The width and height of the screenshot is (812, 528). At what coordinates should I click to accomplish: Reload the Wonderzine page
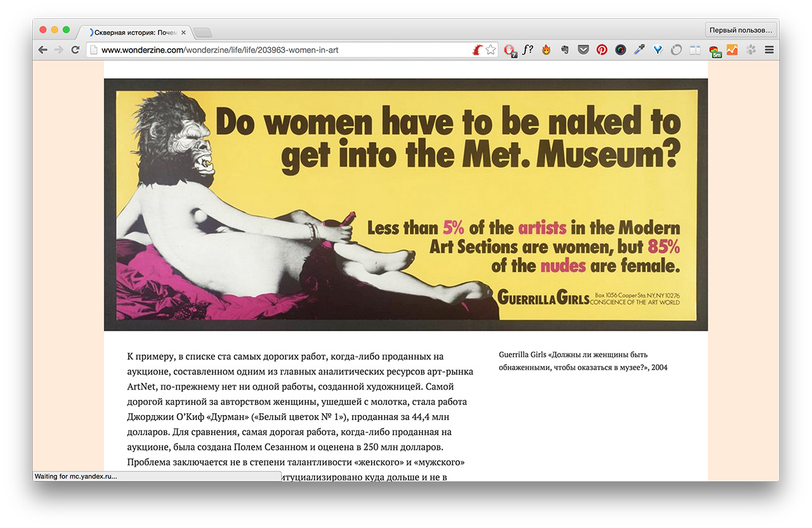tap(75, 50)
